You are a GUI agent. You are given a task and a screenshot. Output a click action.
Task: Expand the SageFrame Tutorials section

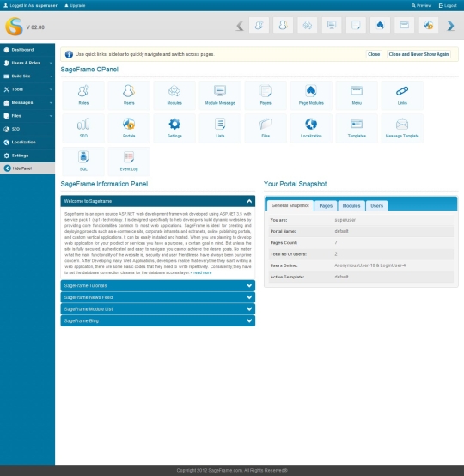[x=158, y=285]
